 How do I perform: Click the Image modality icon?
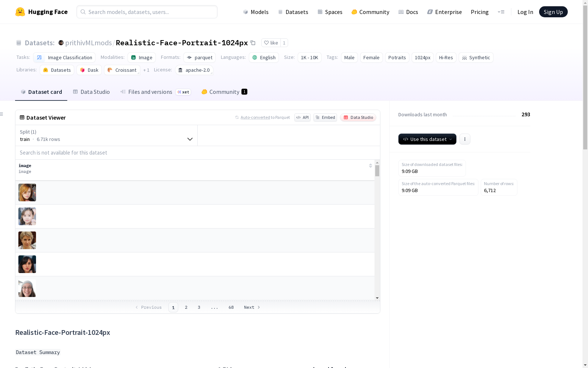(x=133, y=57)
